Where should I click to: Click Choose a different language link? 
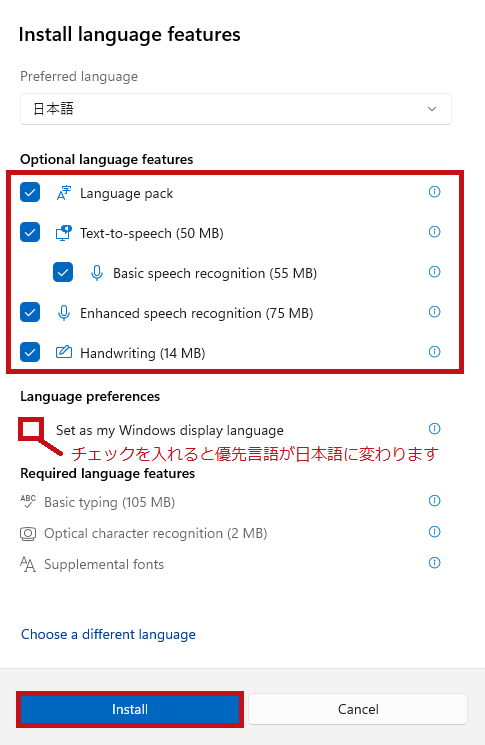(x=108, y=634)
